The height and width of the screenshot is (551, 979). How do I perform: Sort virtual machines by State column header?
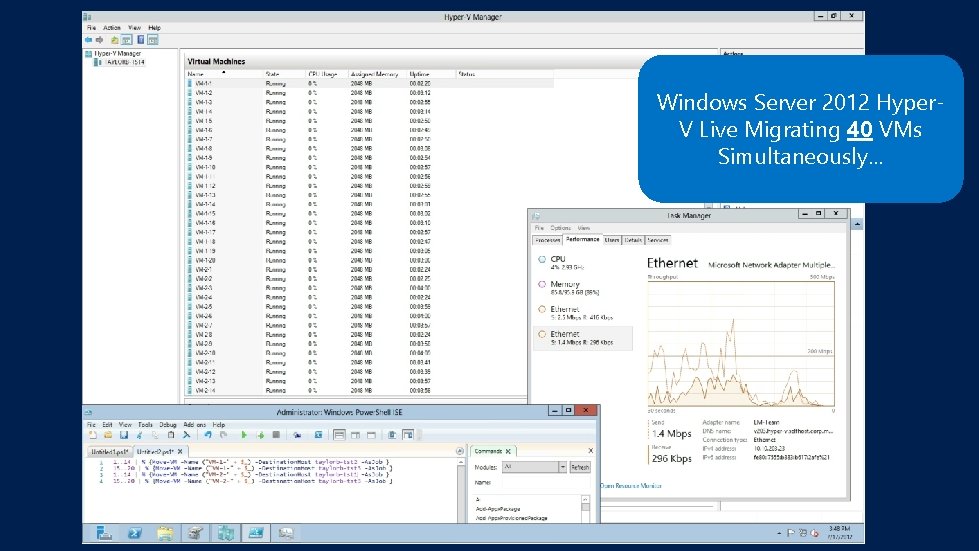[283, 74]
